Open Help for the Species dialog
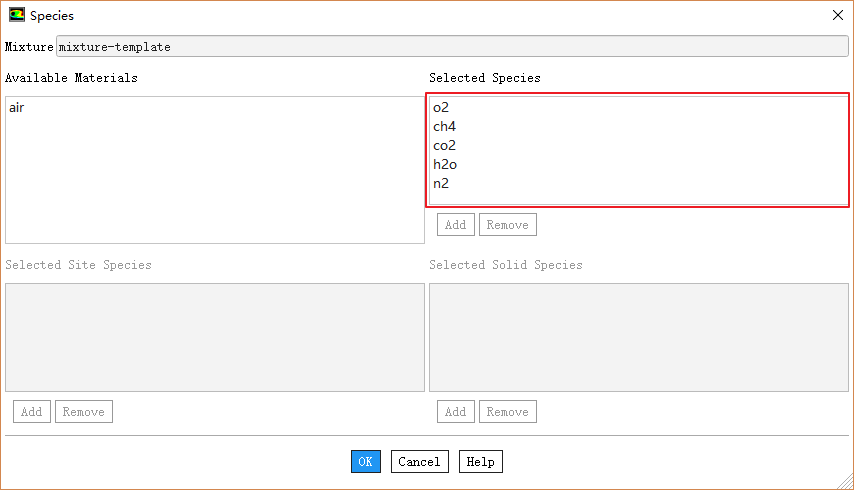Screen dimensions: 854x490 tap(480, 461)
